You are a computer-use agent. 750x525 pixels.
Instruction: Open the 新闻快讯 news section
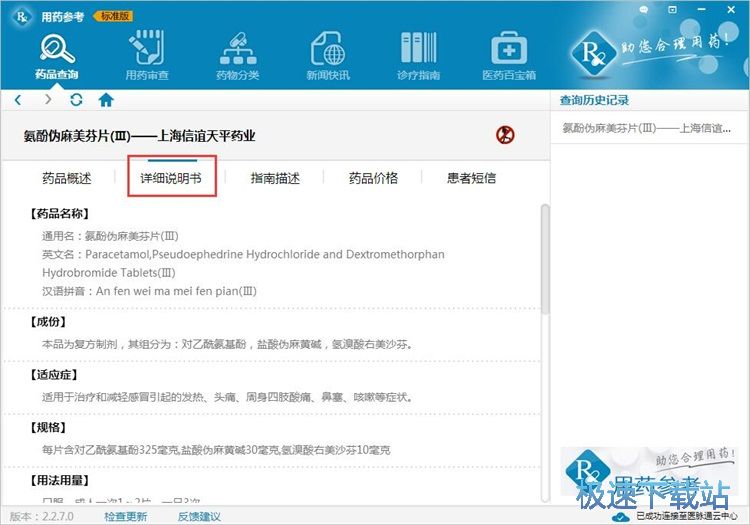tap(328, 56)
